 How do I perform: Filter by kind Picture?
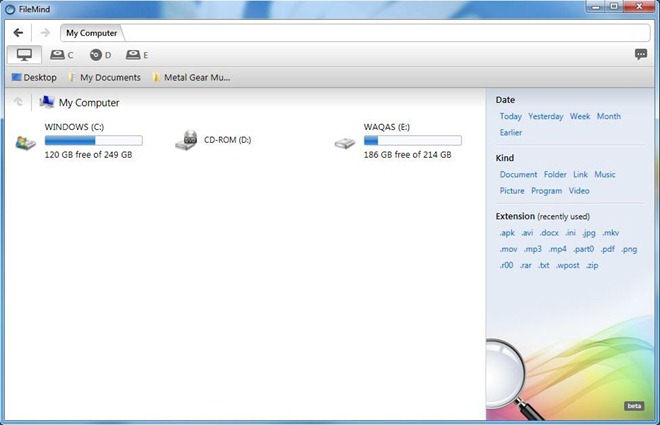(x=512, y=191)
